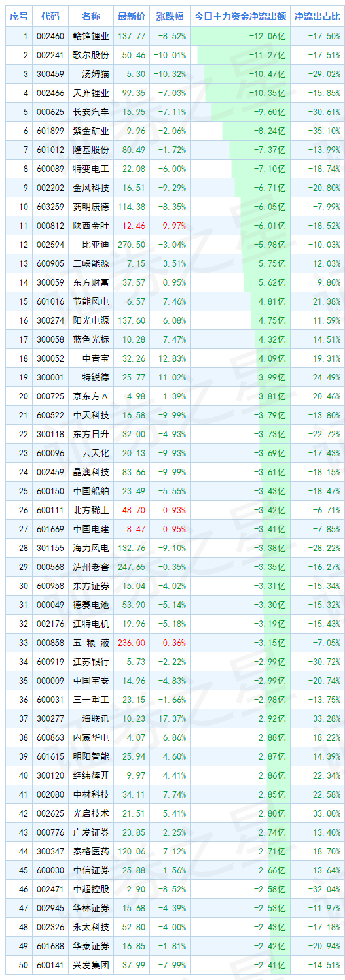Image resolution: width=345 pixels, height=980 pixels.
Task: Click 蓝色光标 stock name
Action: 91,339
